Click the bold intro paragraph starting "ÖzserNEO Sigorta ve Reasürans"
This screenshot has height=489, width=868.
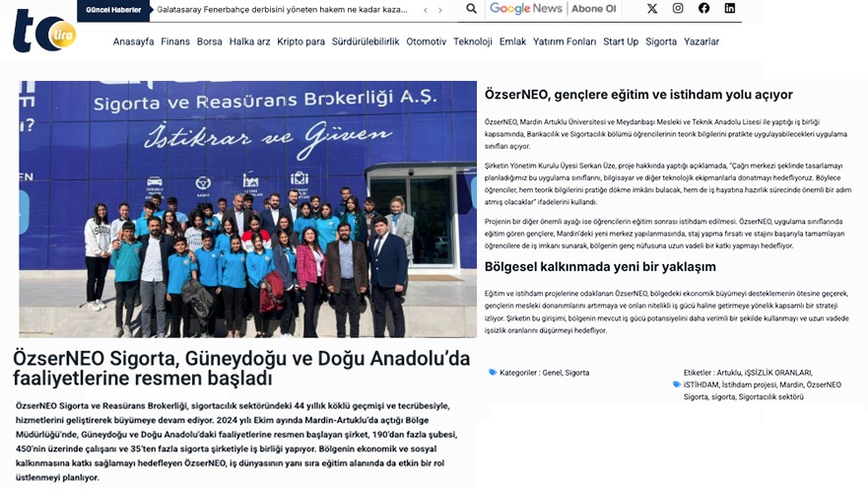tap(236, 442)
